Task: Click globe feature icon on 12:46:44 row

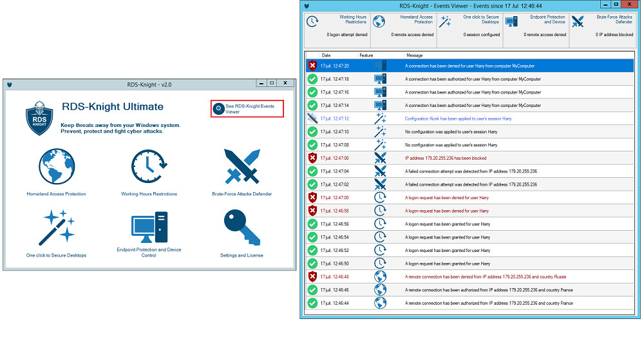Action: 381,303
